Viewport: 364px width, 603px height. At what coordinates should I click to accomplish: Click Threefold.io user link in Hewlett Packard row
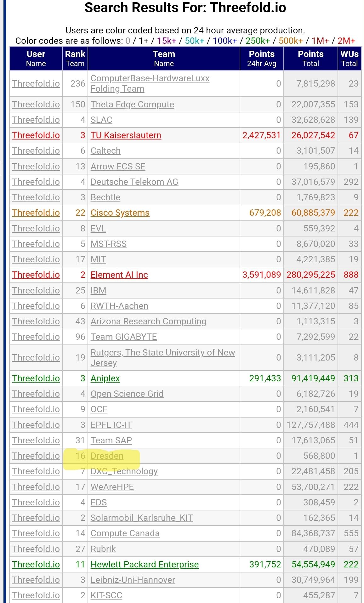pos(36,564)
